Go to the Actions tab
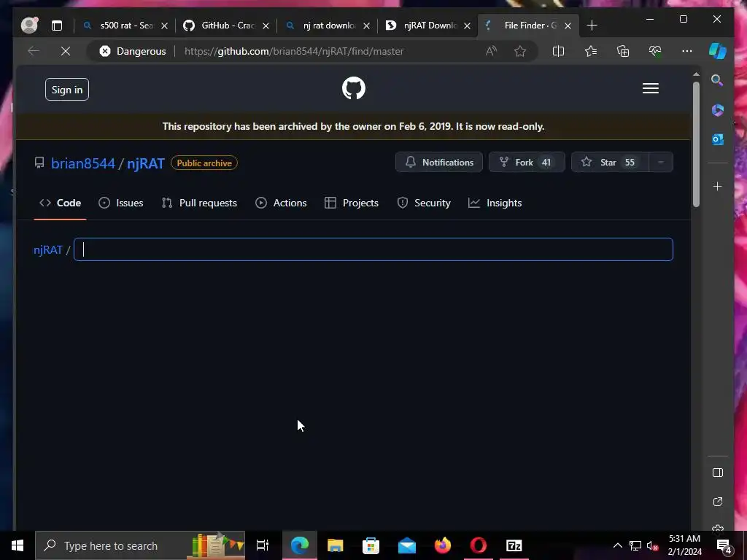 click(x=281, y=203)
